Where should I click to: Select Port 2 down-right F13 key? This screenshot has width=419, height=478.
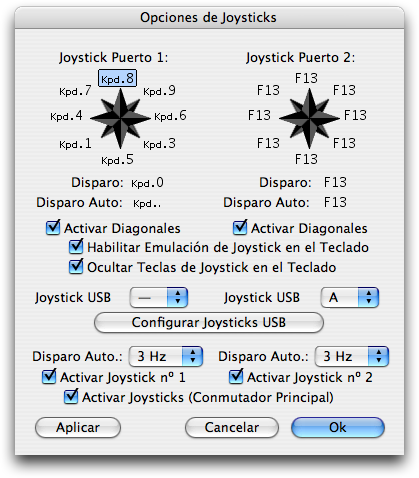pos(344,143)
